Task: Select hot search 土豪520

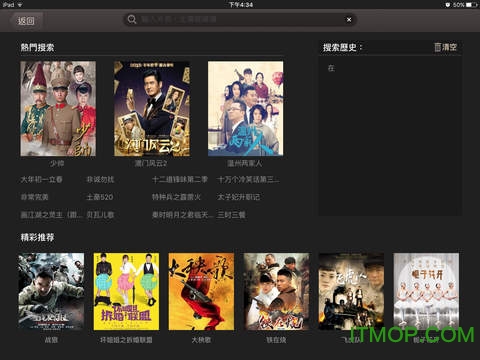Action: coord(99,197)
